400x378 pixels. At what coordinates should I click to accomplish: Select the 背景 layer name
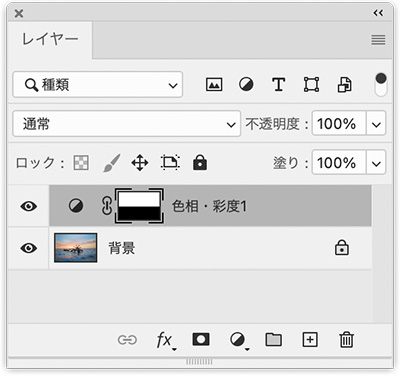tap(122, 248)
